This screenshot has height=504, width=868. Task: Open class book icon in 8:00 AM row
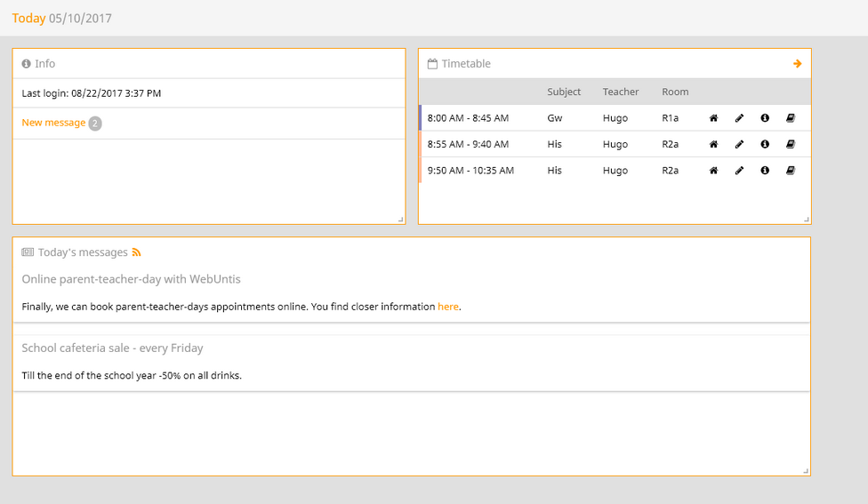(791, 118)
